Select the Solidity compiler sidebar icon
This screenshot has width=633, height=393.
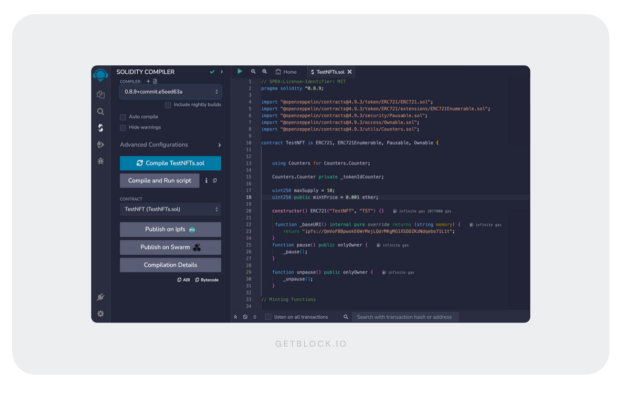point(101,128)
